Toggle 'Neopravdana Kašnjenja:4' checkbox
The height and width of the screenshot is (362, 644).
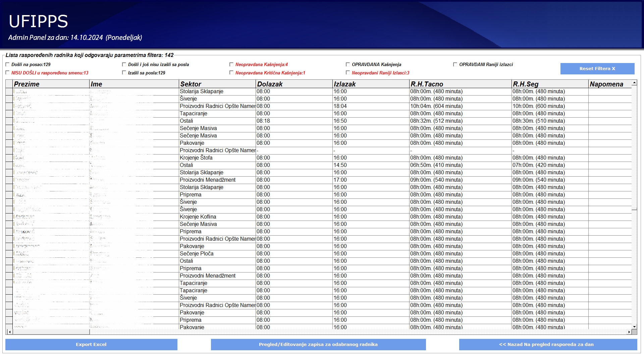(x=231, y=64)
